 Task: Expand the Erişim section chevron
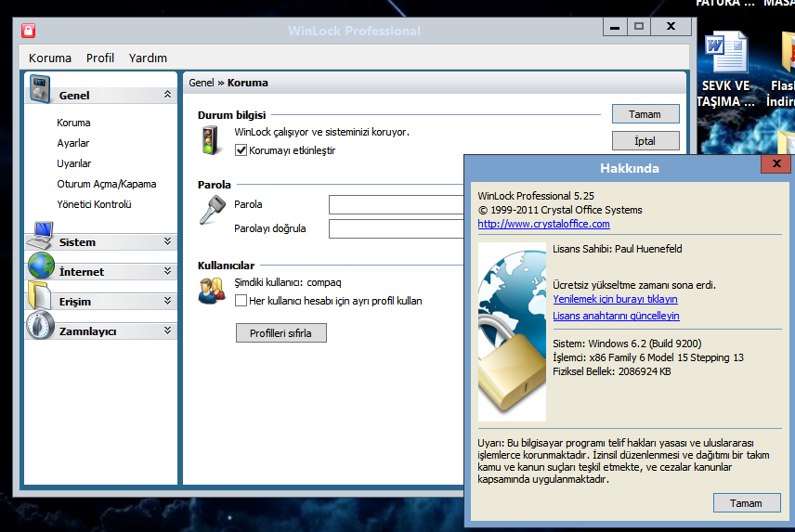(x=167, y=301)
